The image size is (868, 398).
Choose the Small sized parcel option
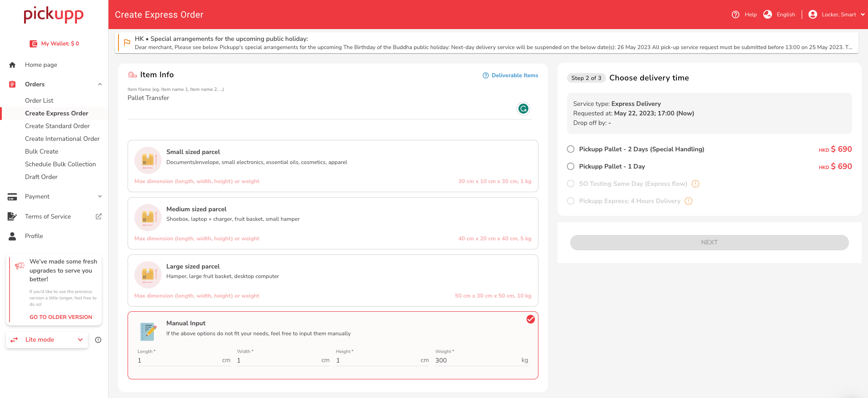332,166
